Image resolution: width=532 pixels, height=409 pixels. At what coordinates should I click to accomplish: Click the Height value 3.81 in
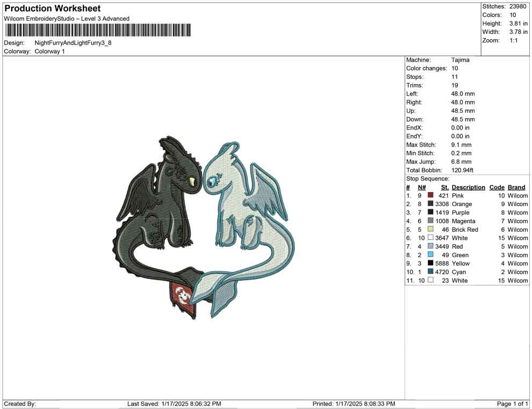[519, 24]
